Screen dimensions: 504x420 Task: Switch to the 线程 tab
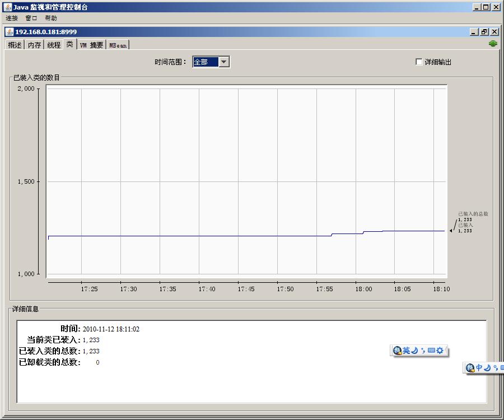click(x=54, y=45)
